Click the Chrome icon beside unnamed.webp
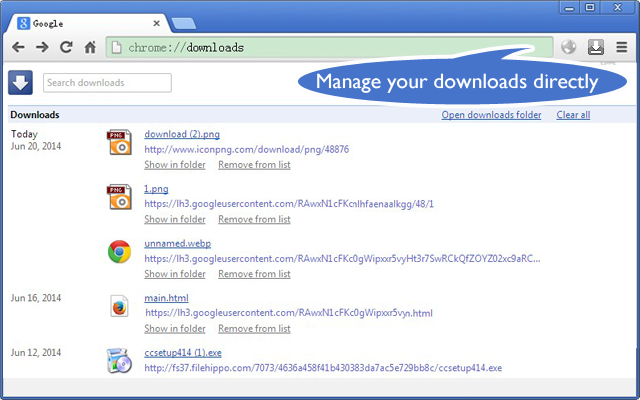This screenshot has width=640, height=400. tap(119, 251)
